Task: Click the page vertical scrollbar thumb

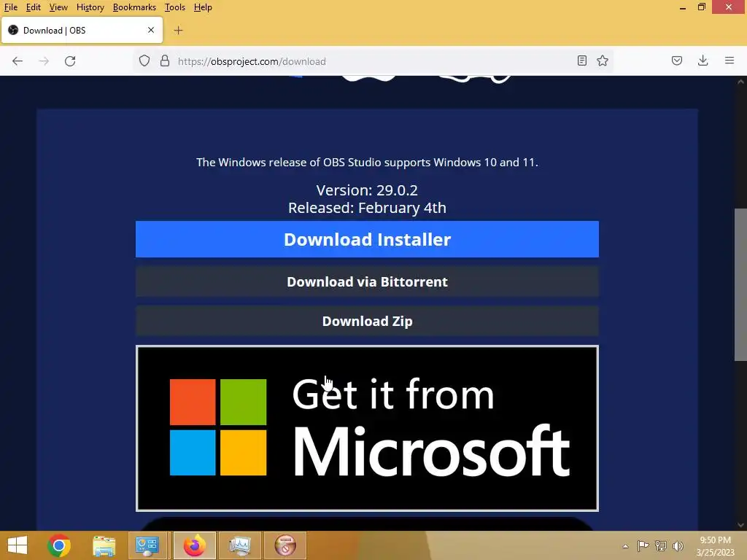Action: tap(740, 284)
